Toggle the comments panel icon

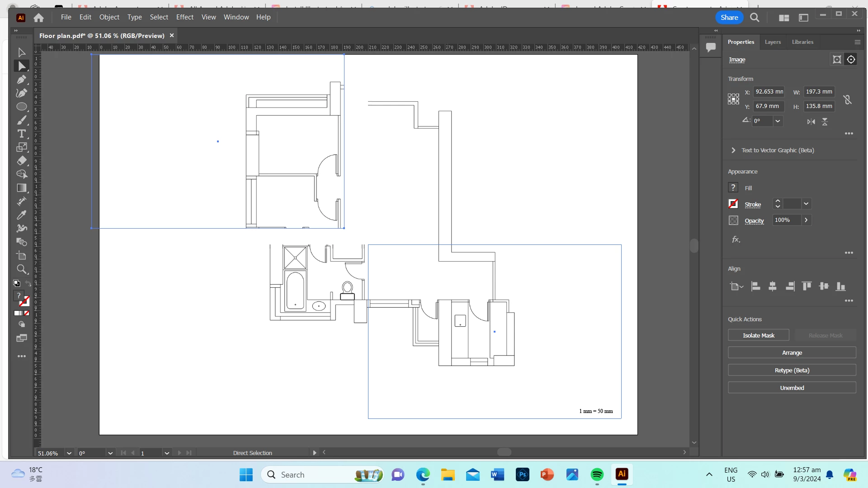(x=711, y=47)
